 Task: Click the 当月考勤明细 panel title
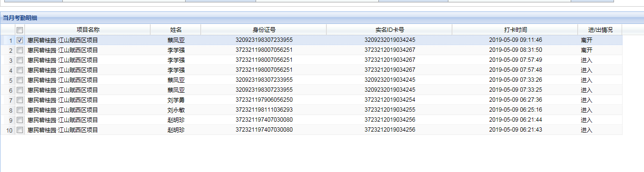coord(20,18)
